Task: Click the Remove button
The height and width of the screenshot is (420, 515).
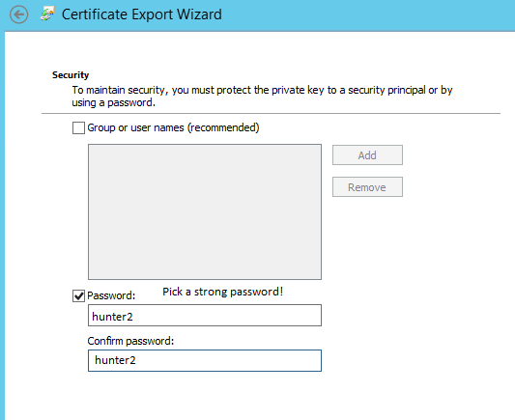Action: [367, 187]
